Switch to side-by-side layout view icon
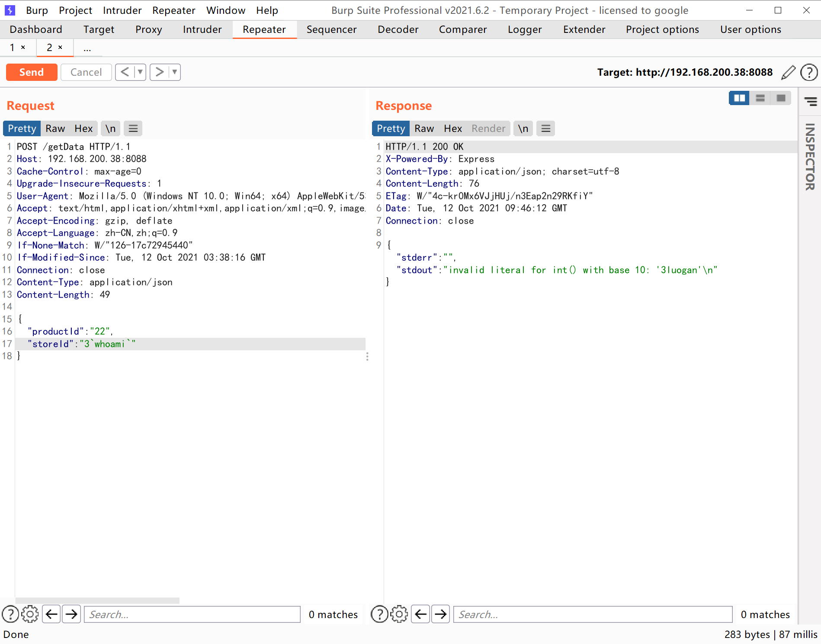 (739, 98)
